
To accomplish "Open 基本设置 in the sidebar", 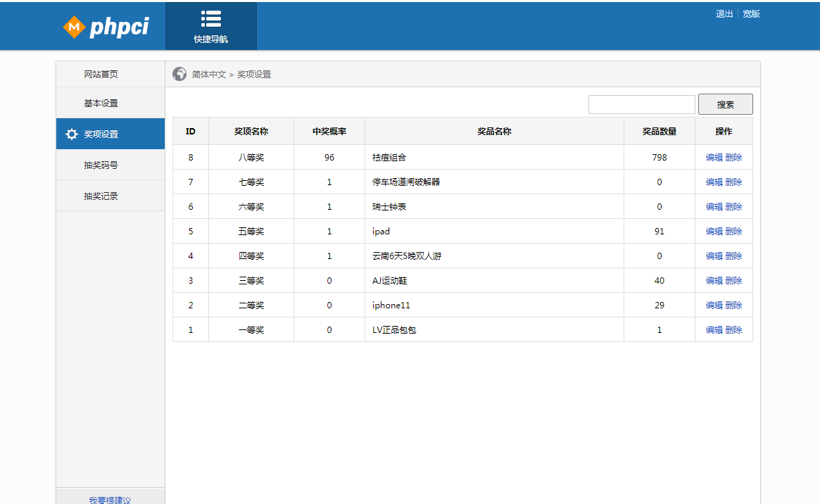I will point(103,102).
